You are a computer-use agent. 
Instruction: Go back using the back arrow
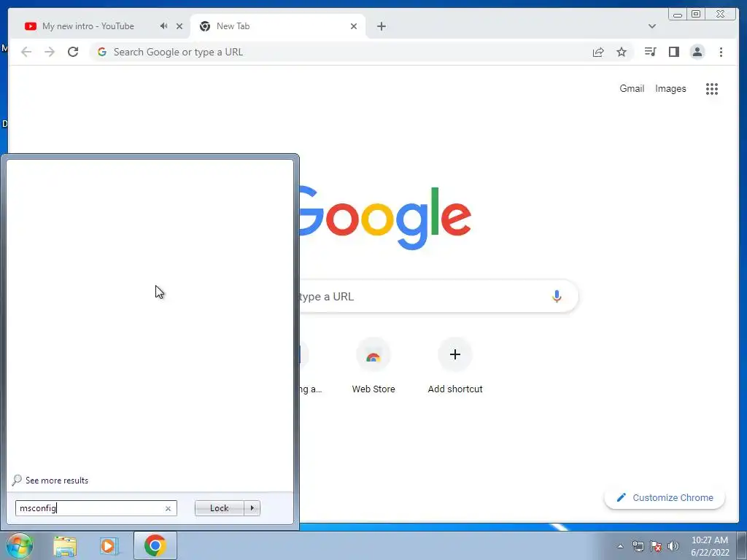[x=26, y=52]
